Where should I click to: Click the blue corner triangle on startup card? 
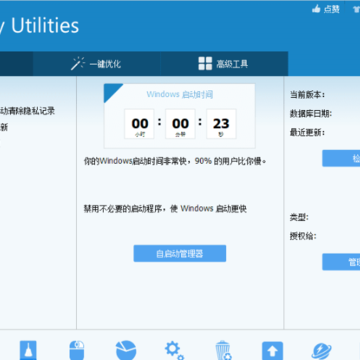point(111,91)
